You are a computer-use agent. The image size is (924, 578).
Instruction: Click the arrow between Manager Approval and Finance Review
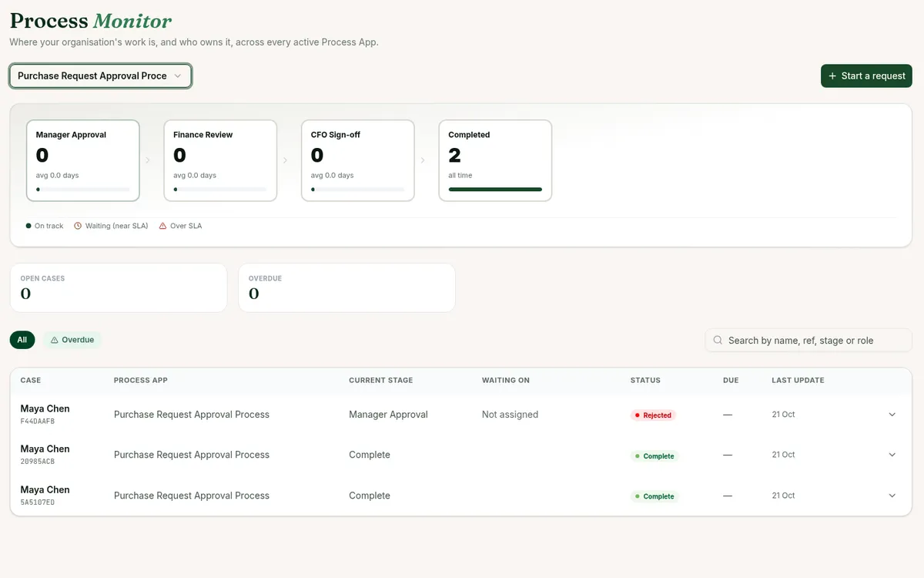coord(148,160)
